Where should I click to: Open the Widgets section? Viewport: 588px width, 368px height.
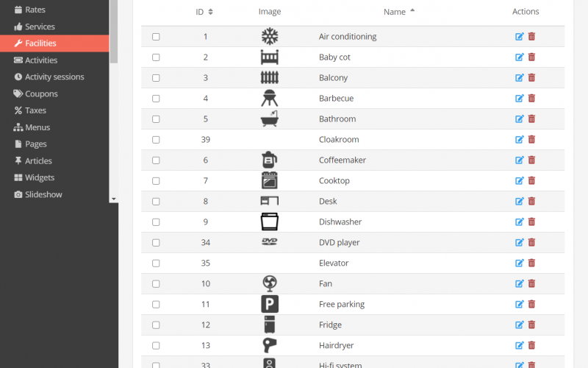pos(40,177)
